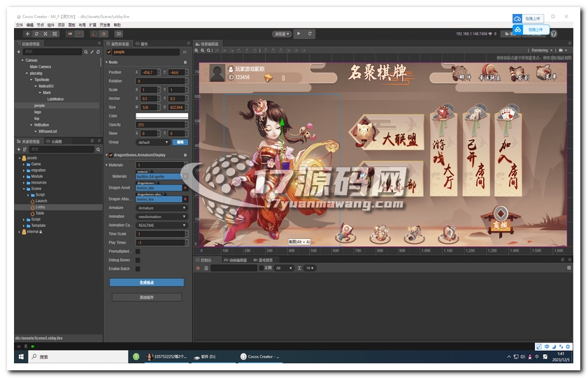Click the blue 生成挂点 button

point(147,282)
